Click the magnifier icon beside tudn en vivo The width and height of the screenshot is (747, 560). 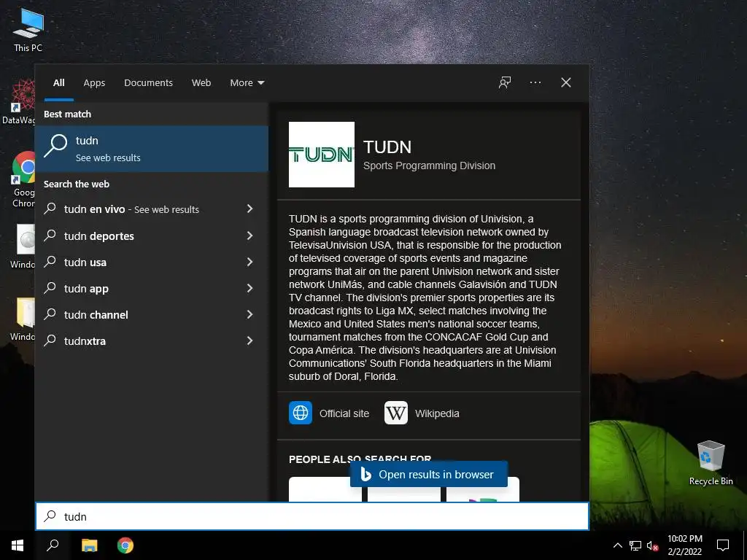[50, 208]
